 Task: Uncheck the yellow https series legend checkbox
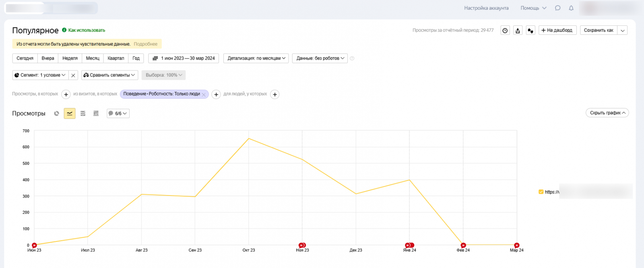click(541, 192)
